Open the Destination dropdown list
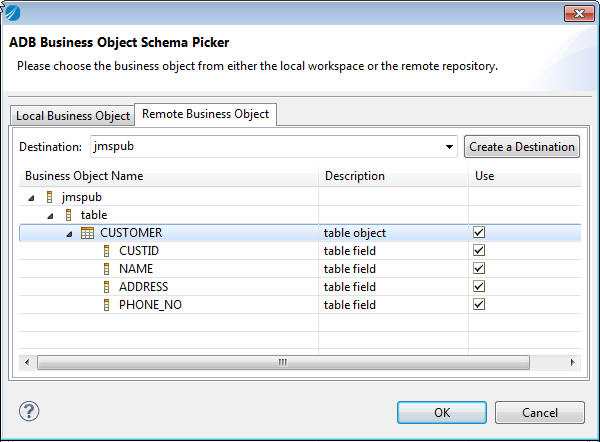The width and height of the screenshot is (600, 442). pyautogui.click(x=450, y=147)
